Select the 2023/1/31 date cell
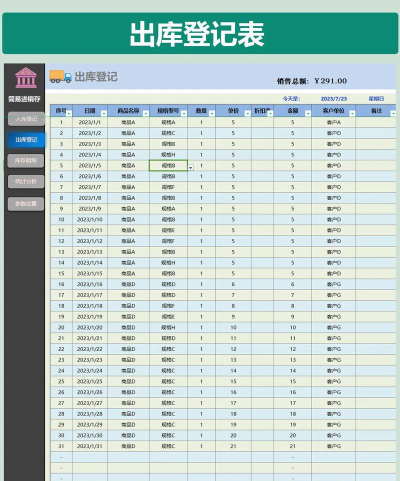Viewport: 400px width, 481px height. 90,446
